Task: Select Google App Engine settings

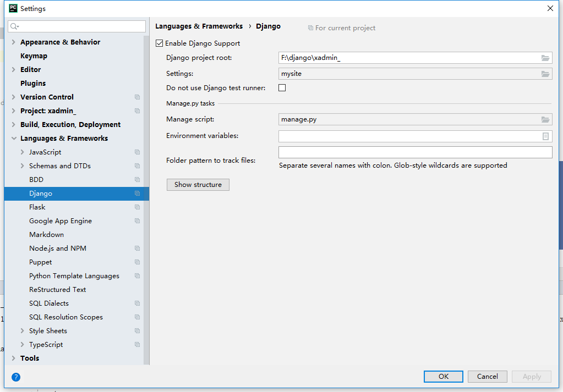Action: (x=61, y=221)
